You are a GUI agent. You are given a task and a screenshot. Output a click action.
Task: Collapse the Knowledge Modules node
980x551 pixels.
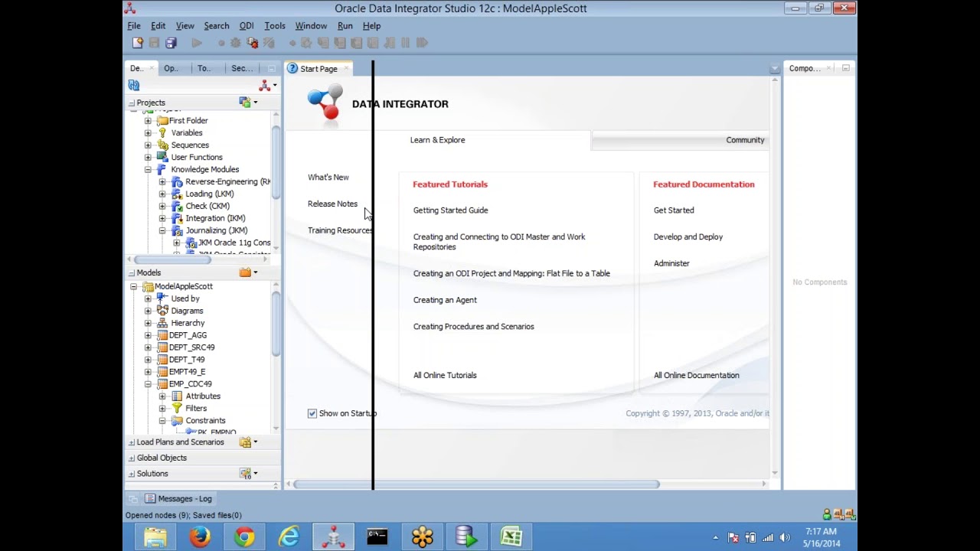click(x=148, y=170)
